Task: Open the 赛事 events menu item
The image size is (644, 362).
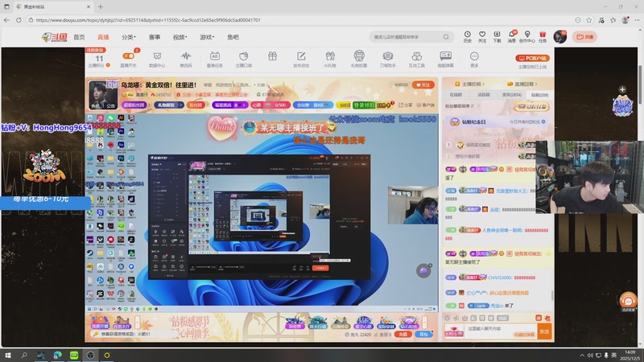Action: [x=155, y=37]
